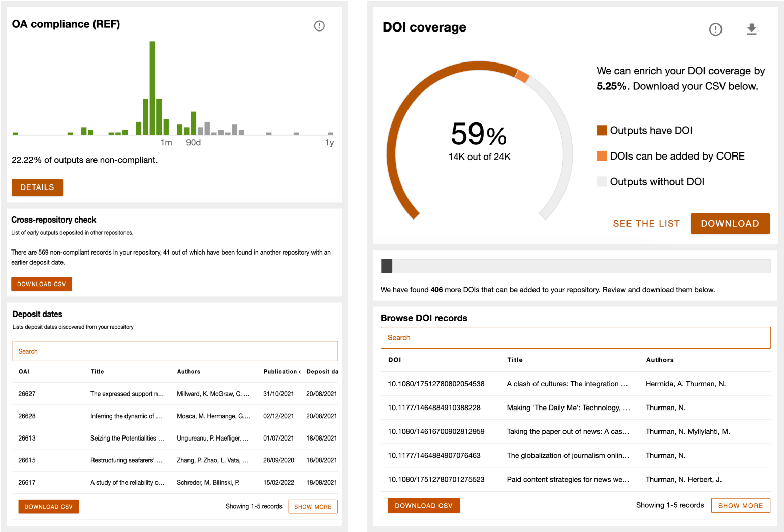Sort deposit table by Title header

click(97, 372)
